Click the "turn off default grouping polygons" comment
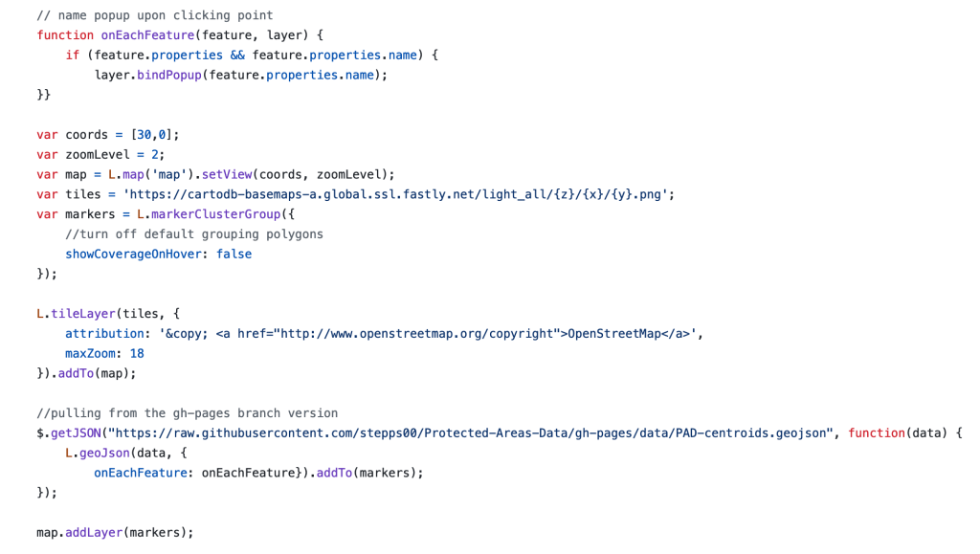This screenshot has width=980, height=554. pyautogui.click(x=194, y=234)
